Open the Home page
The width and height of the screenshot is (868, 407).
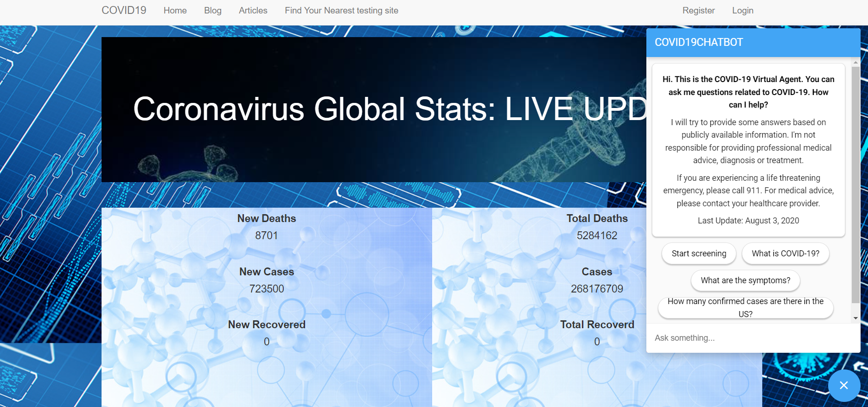click(175, 10)
